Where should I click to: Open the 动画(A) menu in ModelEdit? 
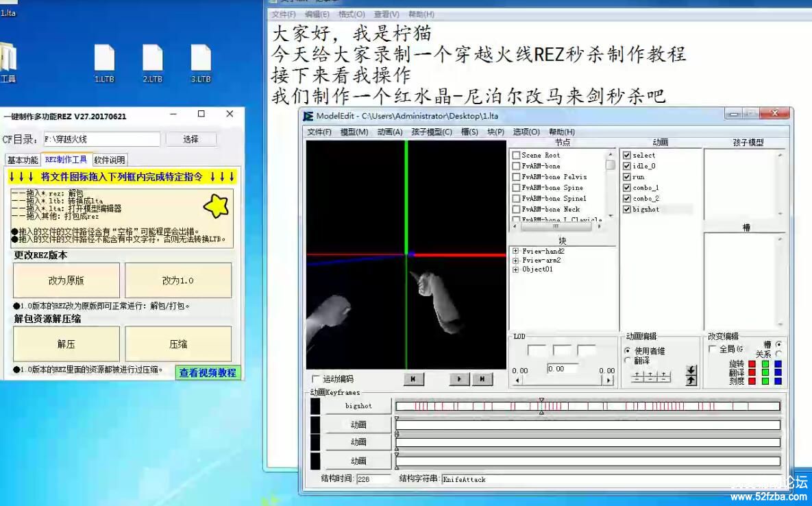coord(389,132)
